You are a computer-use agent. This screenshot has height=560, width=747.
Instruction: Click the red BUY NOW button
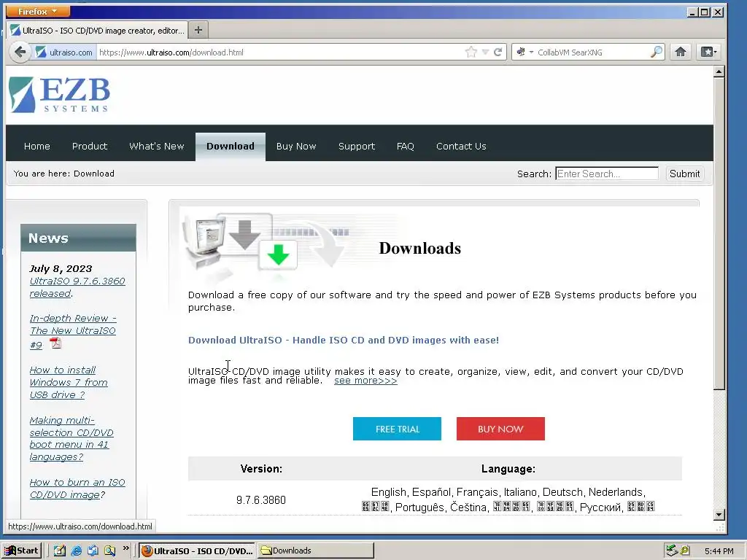pyautogui.click(x=500, y=429)
